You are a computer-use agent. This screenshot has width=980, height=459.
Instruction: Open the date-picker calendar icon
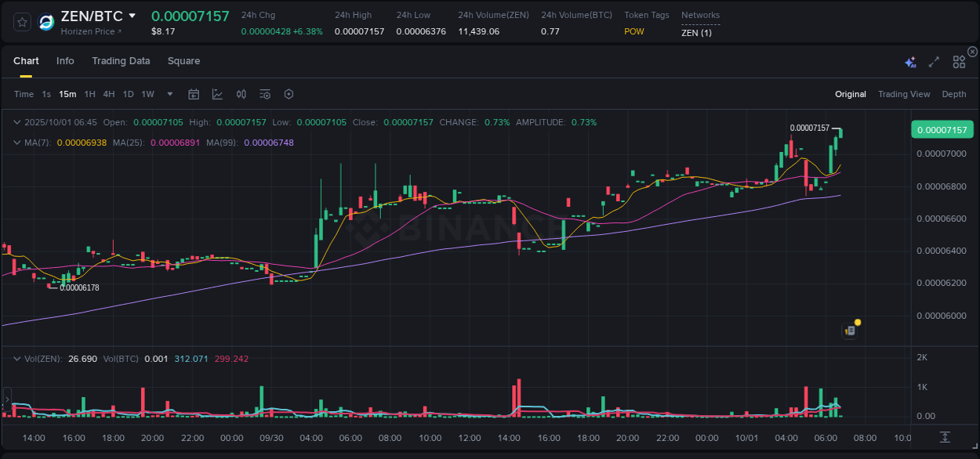(194, 94)
